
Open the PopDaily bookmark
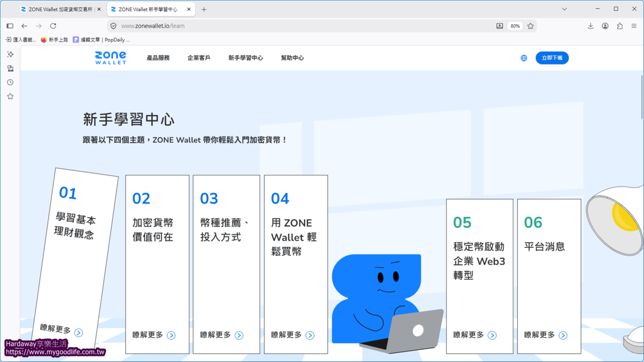101,40
